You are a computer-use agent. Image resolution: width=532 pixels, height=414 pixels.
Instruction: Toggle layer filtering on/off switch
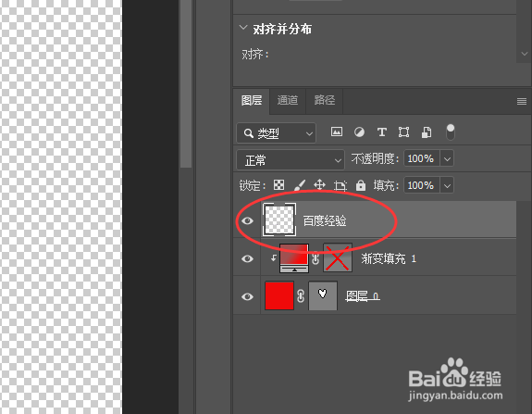451,132
